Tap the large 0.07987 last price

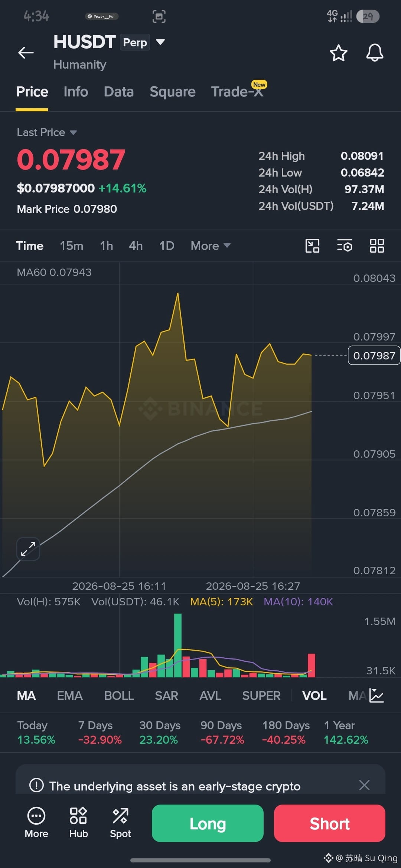pos(71,160)
